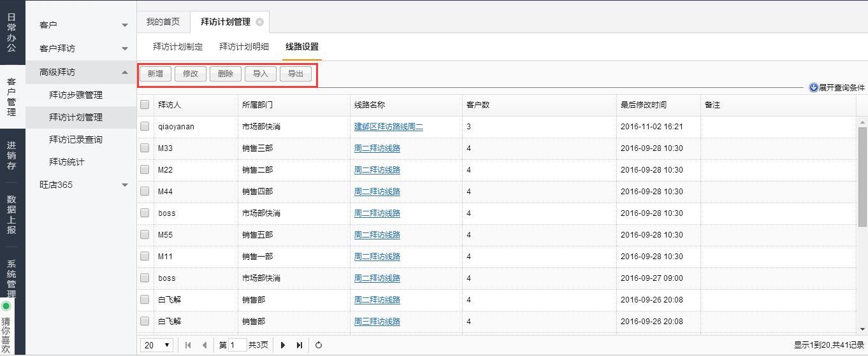Close the 拜访计划管理 tab

[x=259, y=22]
